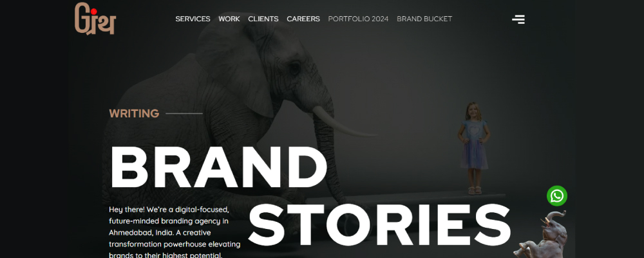Screen dimensions: 644x258
Task: Click the elephant's eye in hero image
Action: 294,68
